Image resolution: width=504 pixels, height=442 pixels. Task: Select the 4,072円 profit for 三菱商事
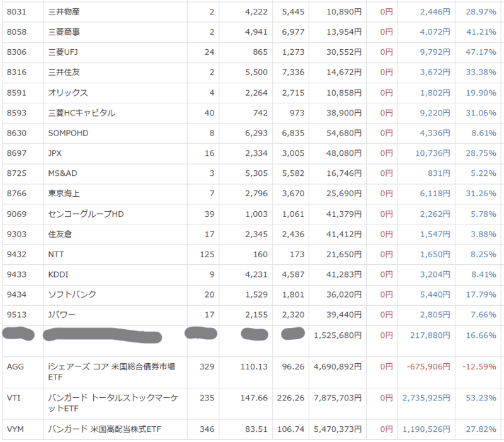tap(435, 32)
